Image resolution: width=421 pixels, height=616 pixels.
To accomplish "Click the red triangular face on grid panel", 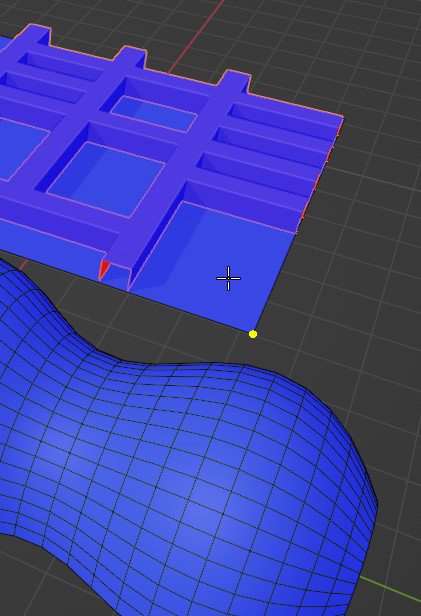I will 104,269.
